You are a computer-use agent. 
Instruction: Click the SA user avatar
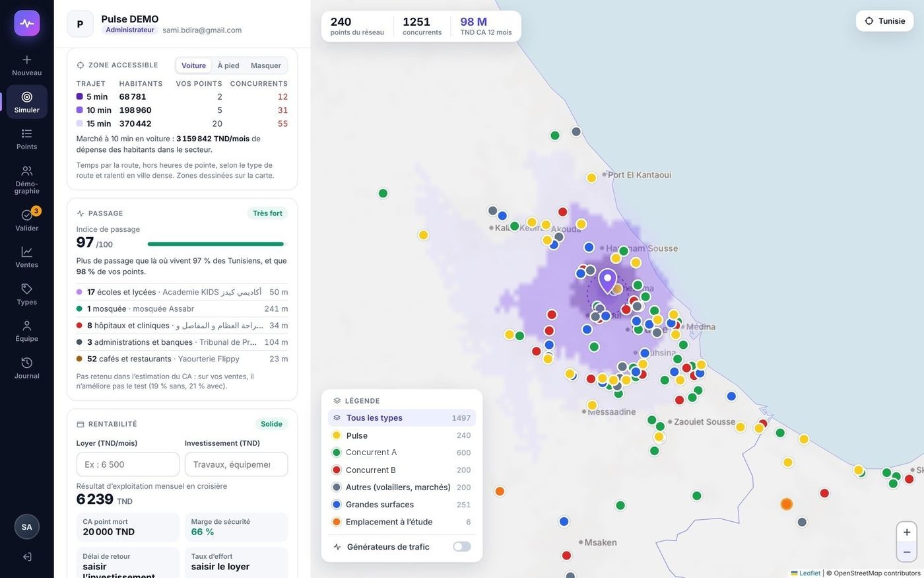(x=27, y=526)
